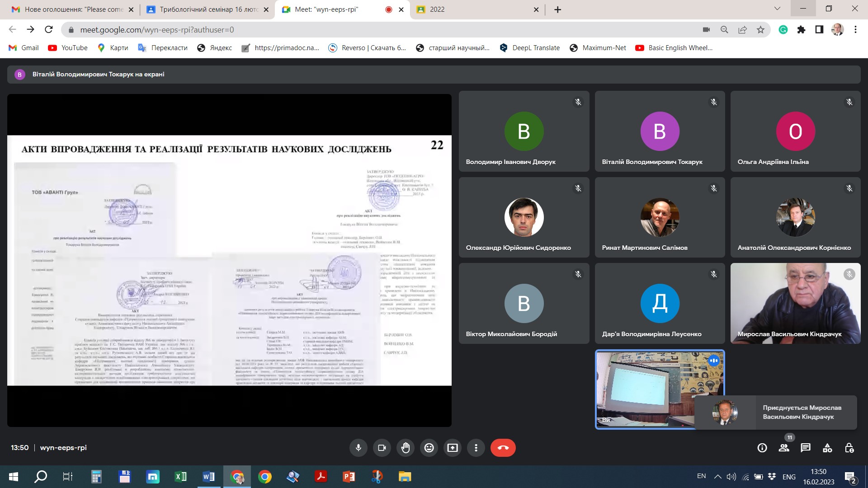Open the emoji reactions button

point(429,448)
